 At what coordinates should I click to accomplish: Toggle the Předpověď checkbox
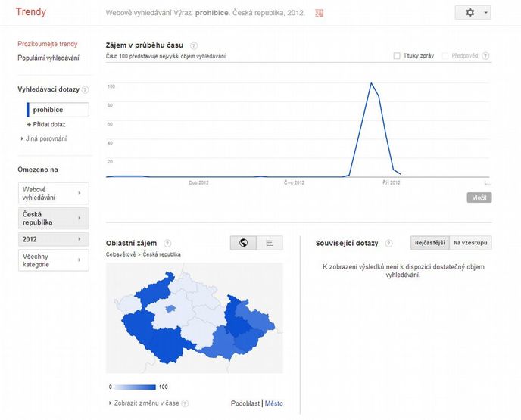[x=445, y=56]
